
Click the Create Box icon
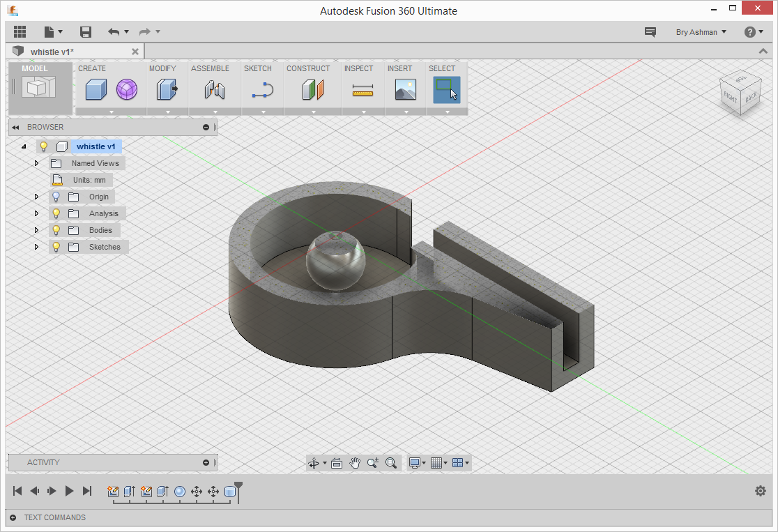click(96, 89)
